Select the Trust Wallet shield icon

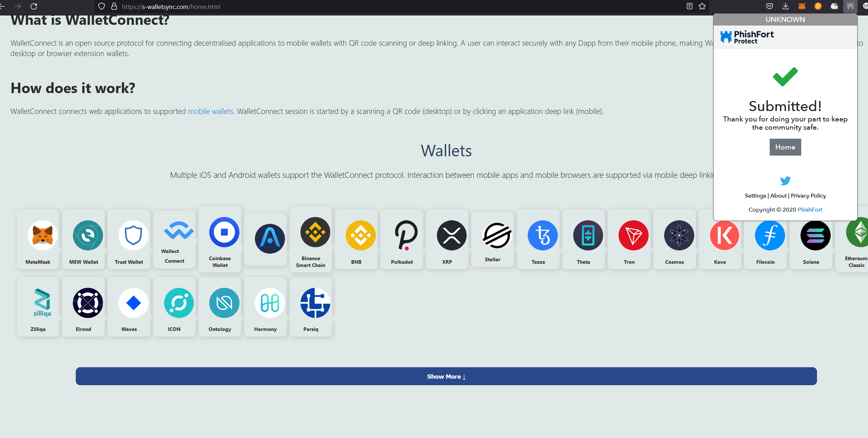pos(133,236)
